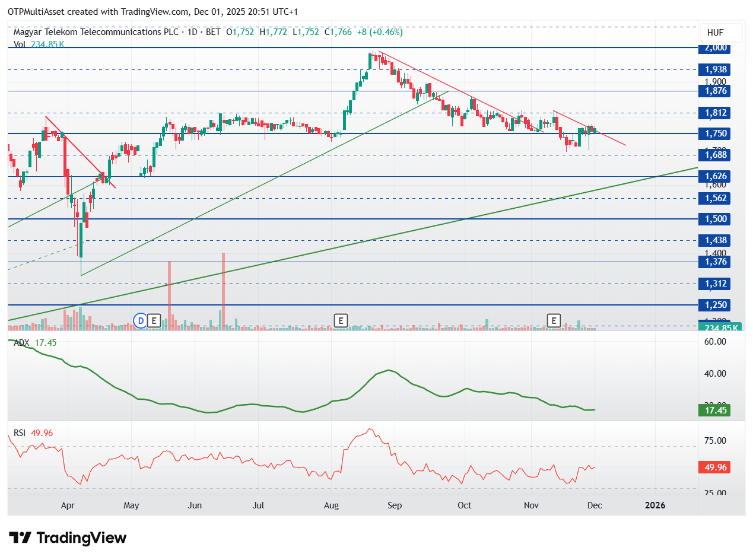The image size is (753, 560).
Task: Click the Vol indicator legend label
Action: (20, 43)
